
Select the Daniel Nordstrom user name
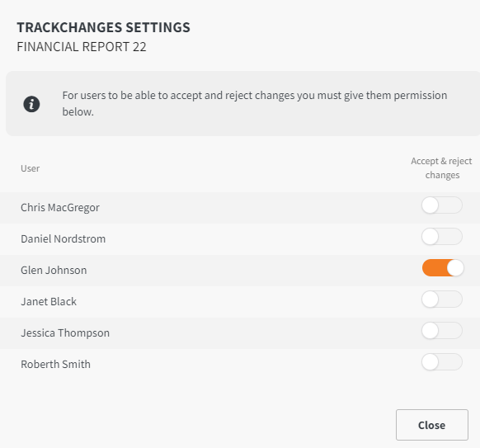point(63,239)
